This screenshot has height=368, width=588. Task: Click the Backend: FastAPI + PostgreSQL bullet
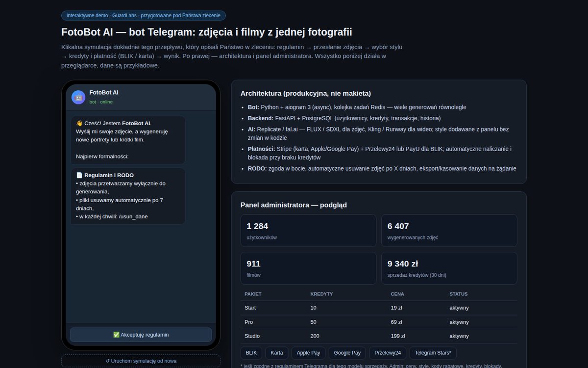(344, 118)
